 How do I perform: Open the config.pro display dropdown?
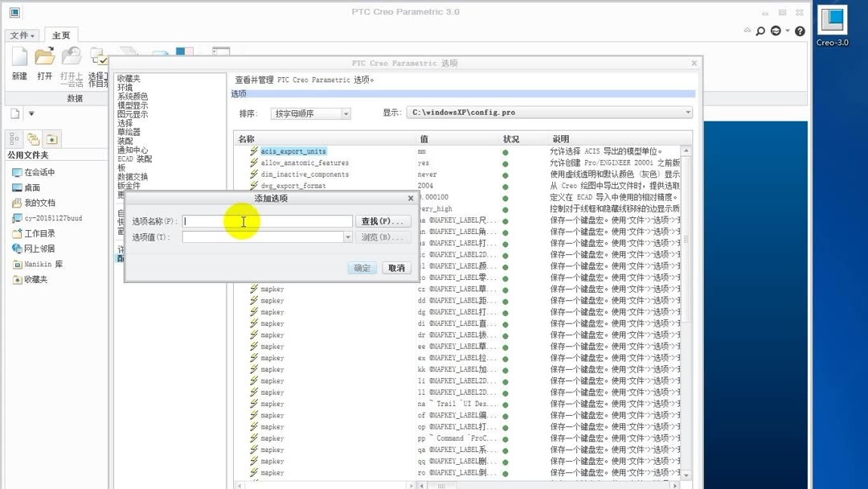click(687, 112)
